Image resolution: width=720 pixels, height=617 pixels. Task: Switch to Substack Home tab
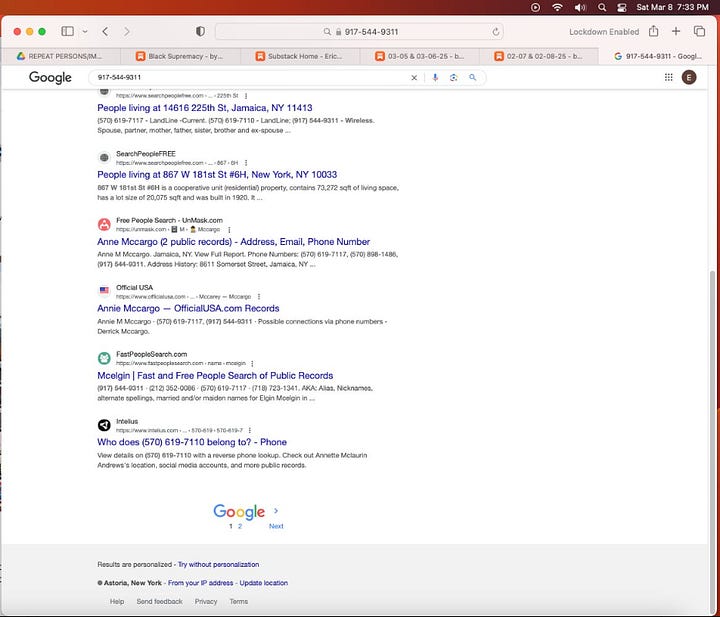tap(300, 56)
